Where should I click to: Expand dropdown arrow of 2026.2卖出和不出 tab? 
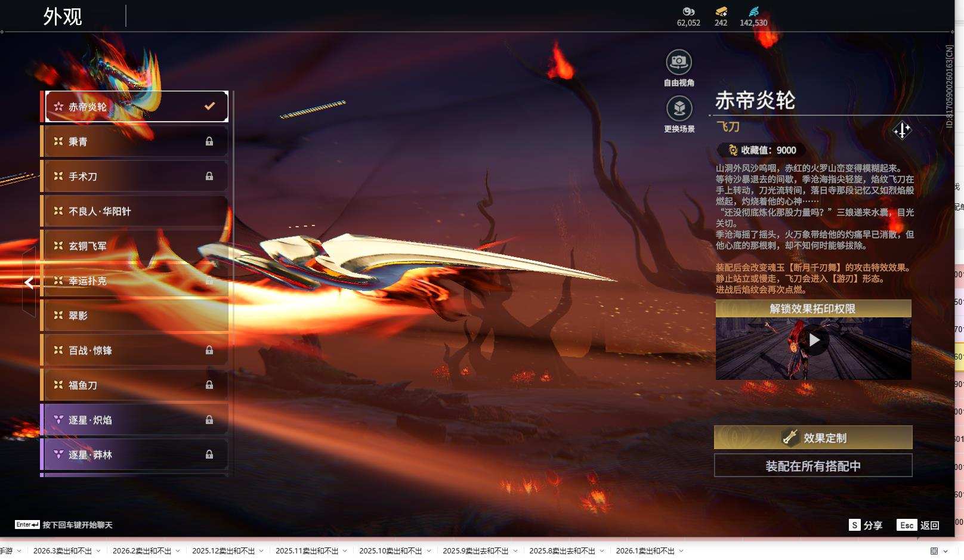pos(178,551)
